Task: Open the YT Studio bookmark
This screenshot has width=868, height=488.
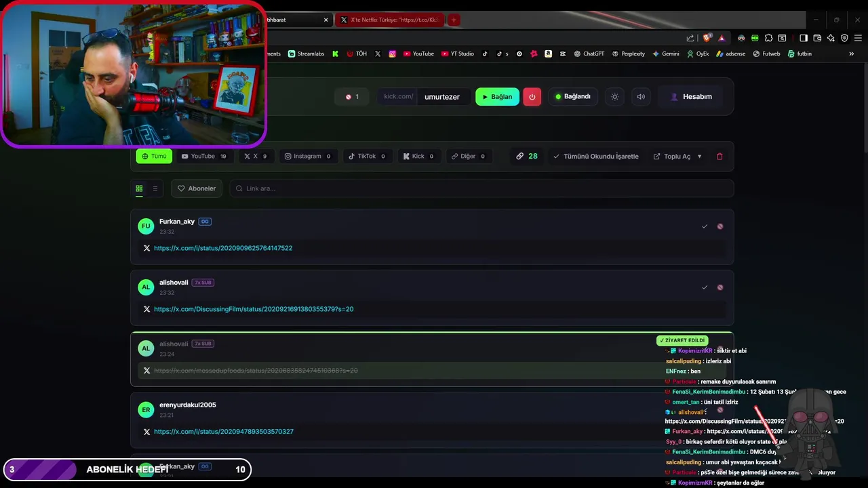Action: point(458,54)
